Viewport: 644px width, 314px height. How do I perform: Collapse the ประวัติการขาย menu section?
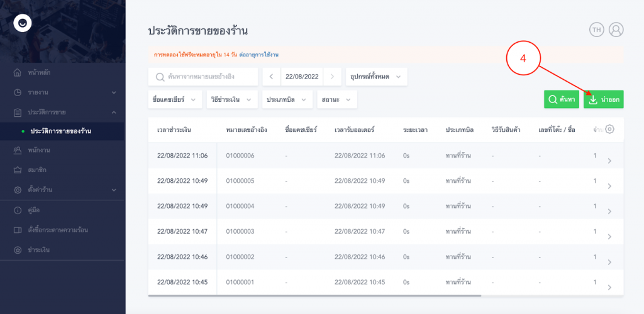[63, 112]
